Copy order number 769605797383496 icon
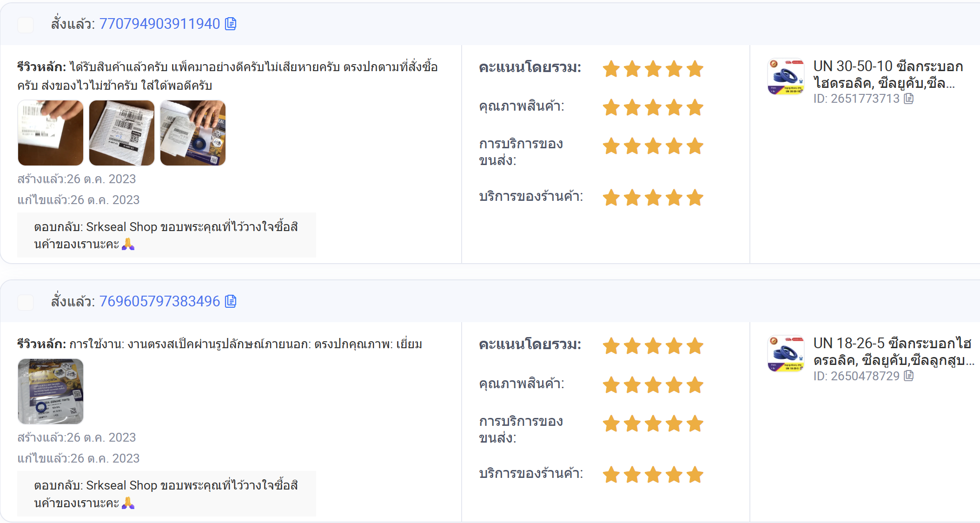Viewport: 980px width, 523px height. pos(231,301)
